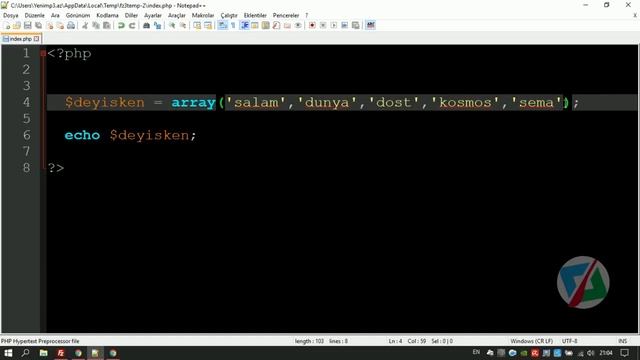Click the 'array' keyword on line 4
This screenshot has width=640, height=360.
[x=193, y=102]
